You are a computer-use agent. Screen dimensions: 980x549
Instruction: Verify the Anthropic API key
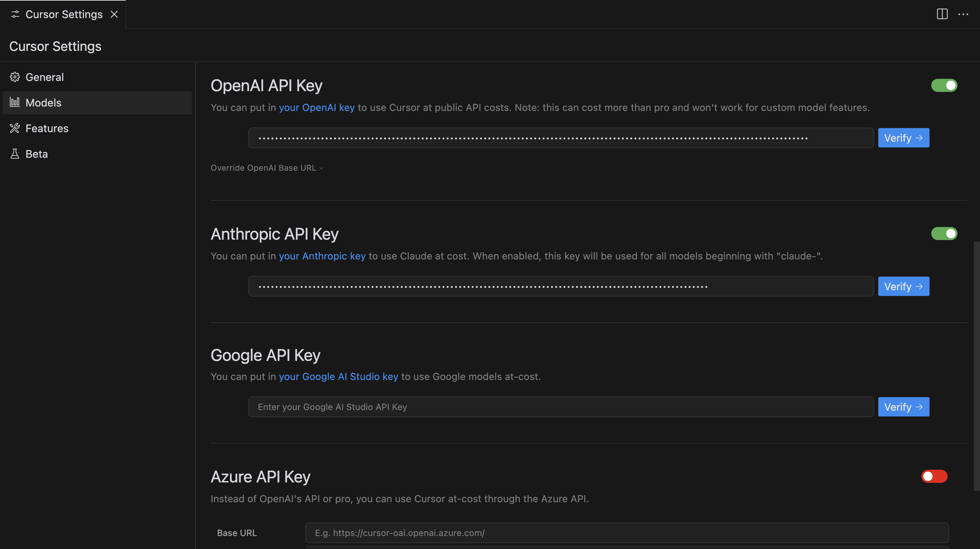pyautogui.click(x=904, y=286)
